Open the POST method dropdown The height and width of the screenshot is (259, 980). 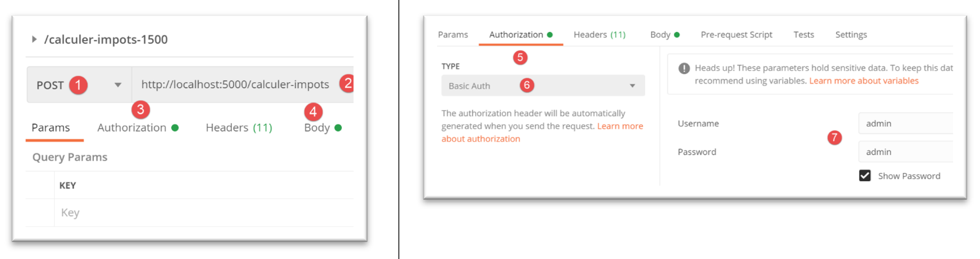[118, 85]
